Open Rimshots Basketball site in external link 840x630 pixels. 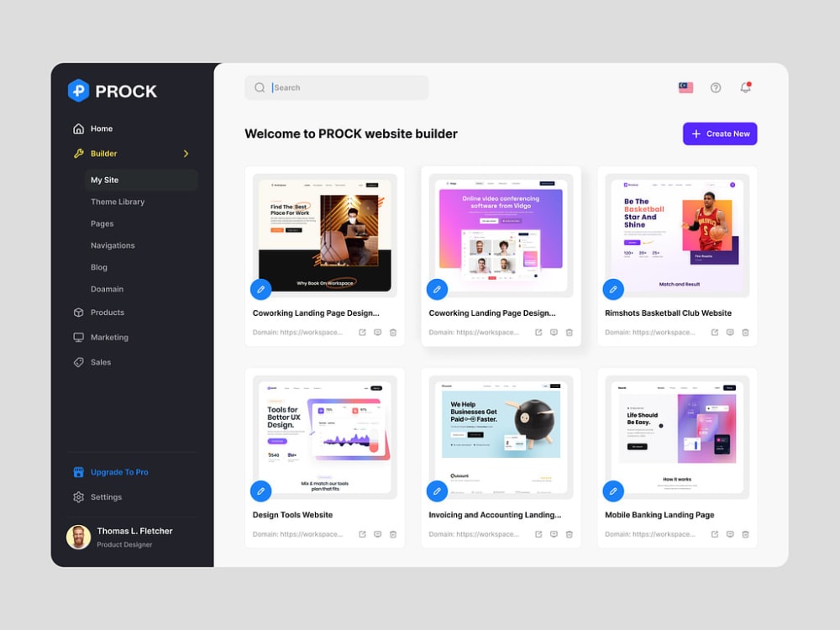714,333
